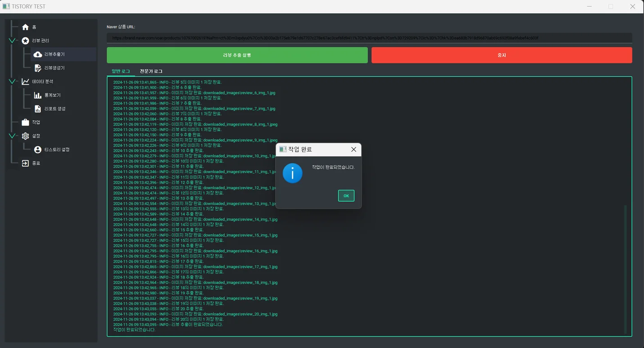
Task: Click the Naver 상품 URL input field
Action: (x=369, y=38)
